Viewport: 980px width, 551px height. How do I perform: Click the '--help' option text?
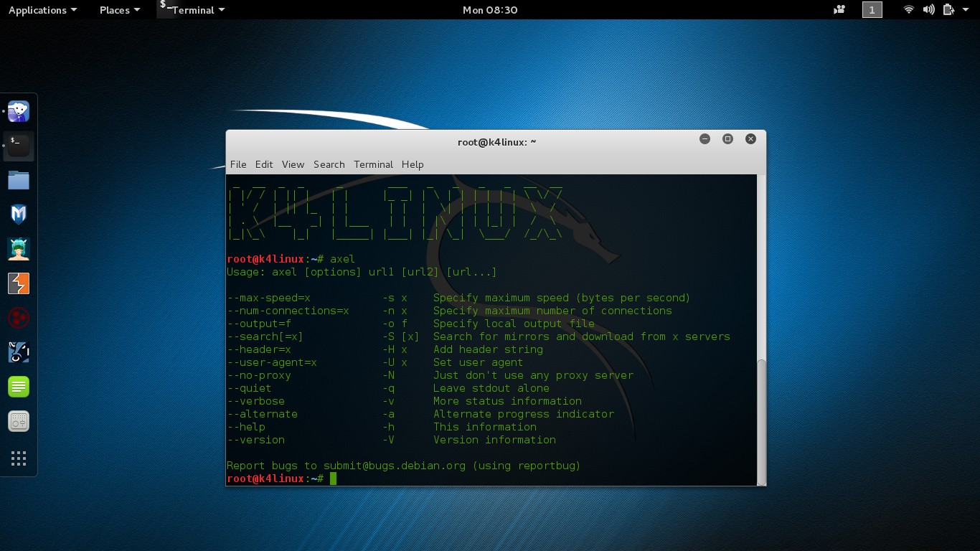[246, 427]
